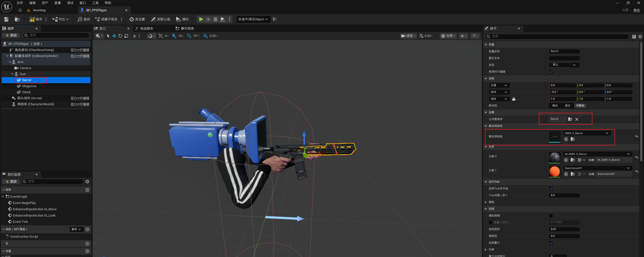Viewport: 644px width, 257px height.
Task: Open the M_DMR-X_Barrel material dropdown
Action: pos(597,154)
